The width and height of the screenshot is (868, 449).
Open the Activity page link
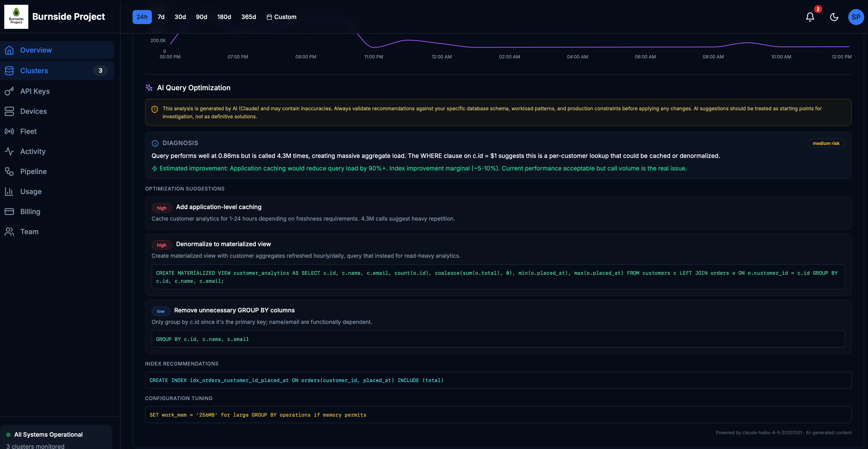[33, 151]
